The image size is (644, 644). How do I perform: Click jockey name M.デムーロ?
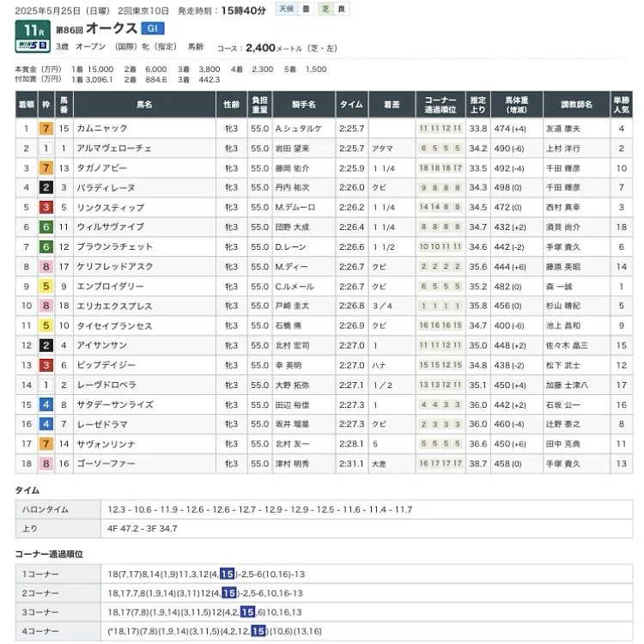click(295, 208)
